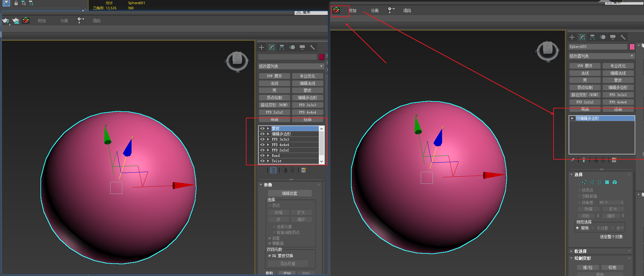Open 修改器列表 dropdown in left window
Viewport: 644px width, 276px height.
pyautogui.click(x=291, y=66)
